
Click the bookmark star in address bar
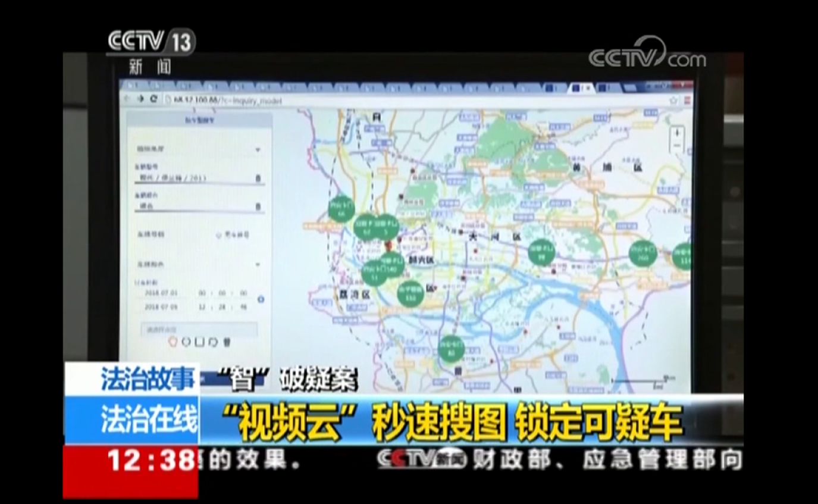[673, 101]
